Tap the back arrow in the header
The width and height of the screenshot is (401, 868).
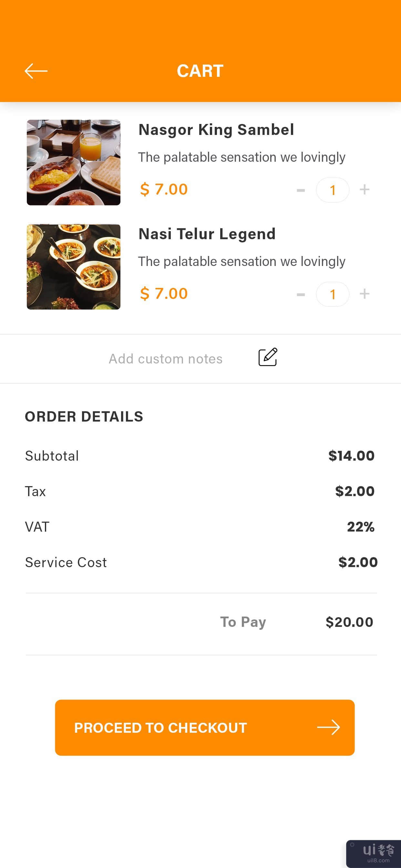tap(36, 71)
